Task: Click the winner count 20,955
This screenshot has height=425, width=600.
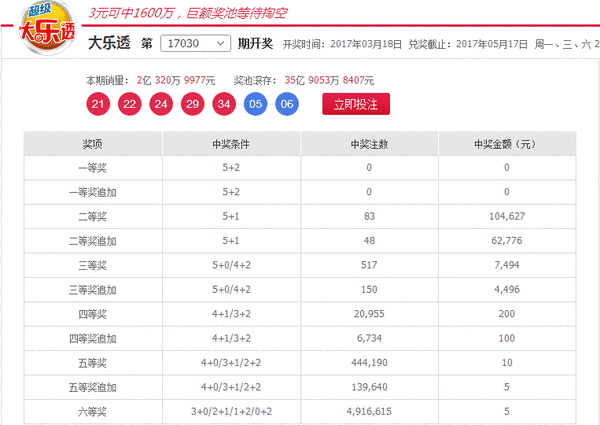Action: point(369,314)
